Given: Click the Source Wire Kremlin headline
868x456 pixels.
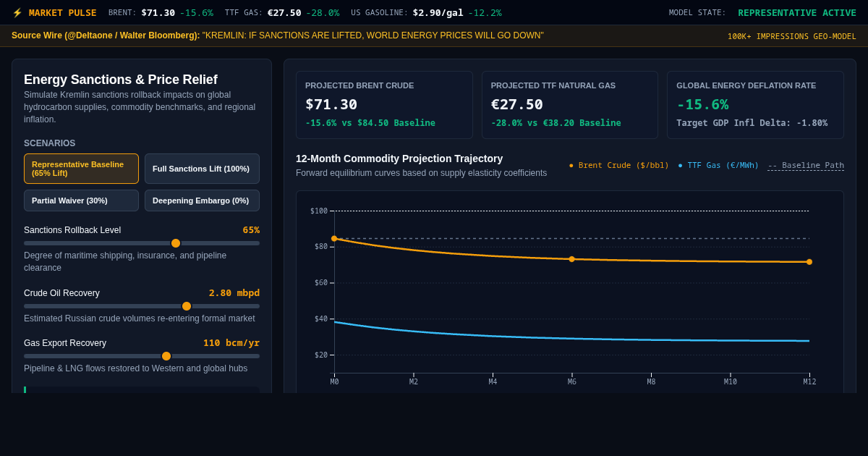Looking at the screenshot, I should 373,35.
